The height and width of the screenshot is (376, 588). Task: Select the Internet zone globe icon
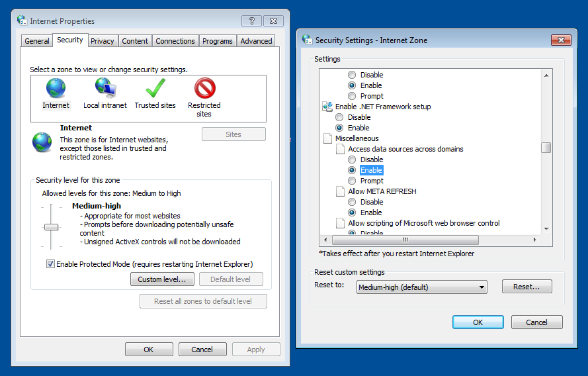point(56,89)
